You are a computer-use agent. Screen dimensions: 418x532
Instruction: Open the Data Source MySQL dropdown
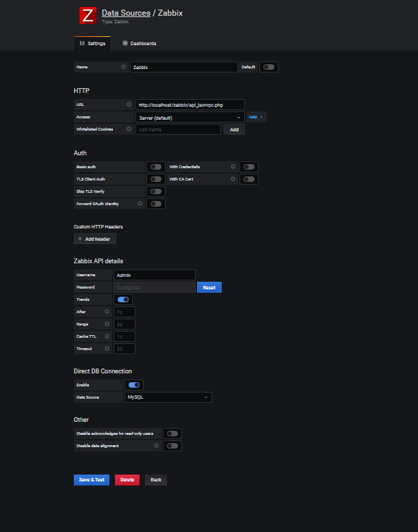coord(168,397)
